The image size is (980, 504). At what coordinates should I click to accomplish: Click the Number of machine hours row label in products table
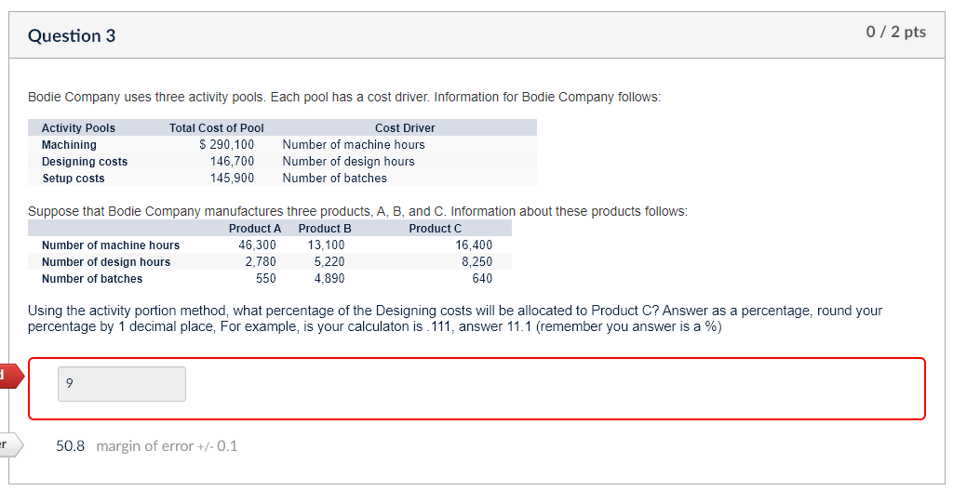click(x=111, y=245)
